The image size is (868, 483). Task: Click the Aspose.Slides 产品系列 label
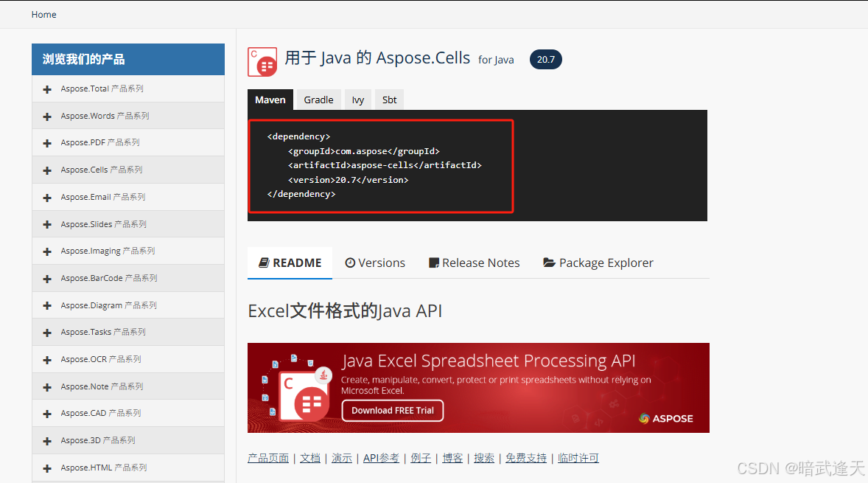(103, 224)
